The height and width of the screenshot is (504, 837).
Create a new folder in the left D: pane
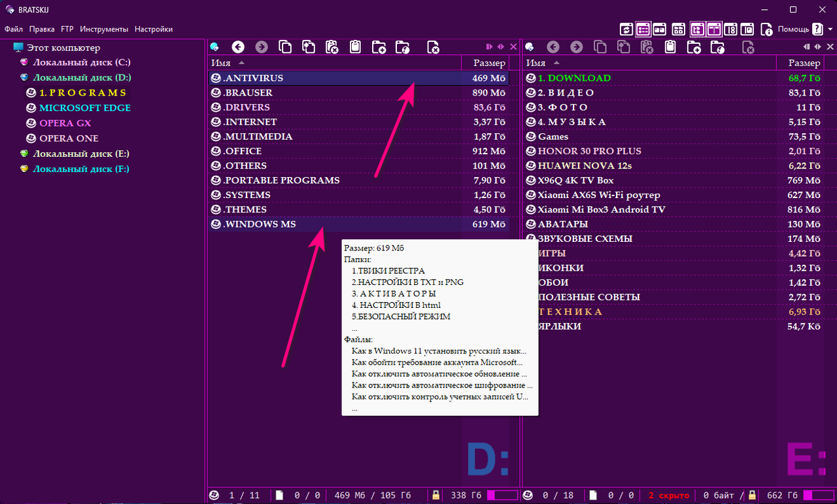(x=379, y=46)
